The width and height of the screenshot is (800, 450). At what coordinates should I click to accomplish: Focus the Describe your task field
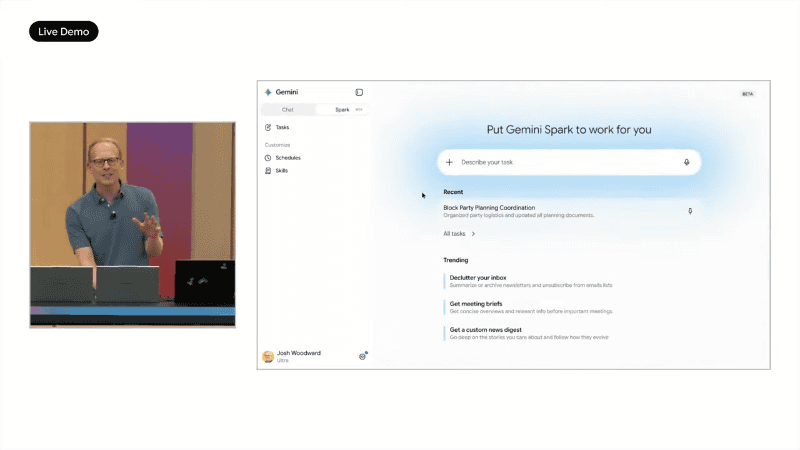pyautogui.click(x=569, y=162)
